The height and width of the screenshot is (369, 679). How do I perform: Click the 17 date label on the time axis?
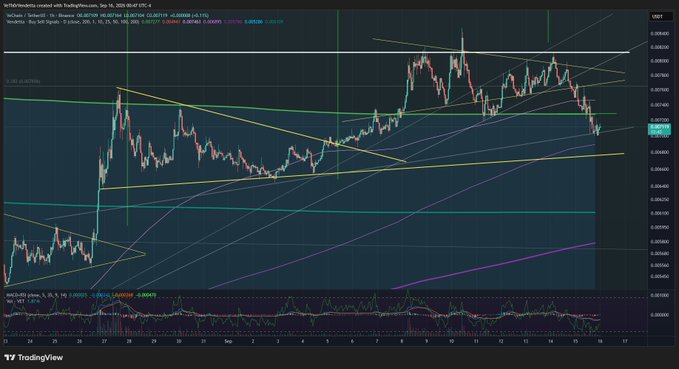tap(625, 341)
